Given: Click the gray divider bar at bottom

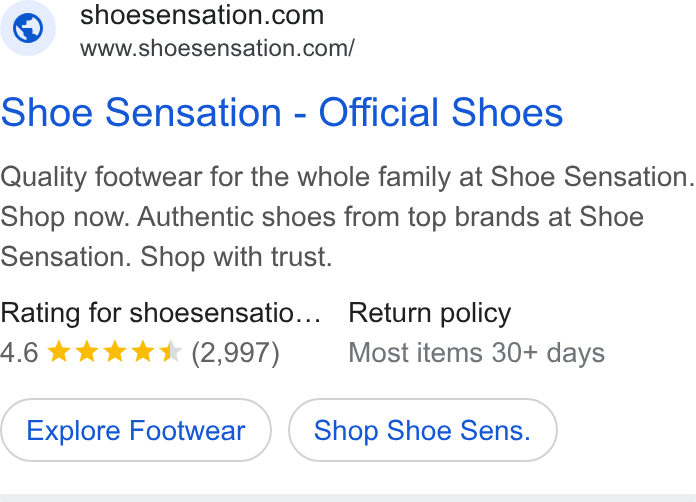Looking at the screenshot, I should (x=348, y=498).
